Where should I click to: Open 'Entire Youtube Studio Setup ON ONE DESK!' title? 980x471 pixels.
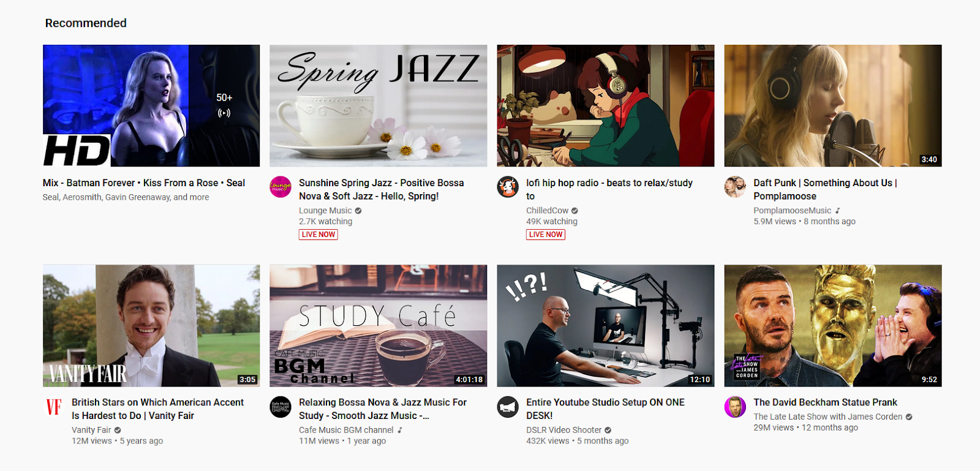605,409
